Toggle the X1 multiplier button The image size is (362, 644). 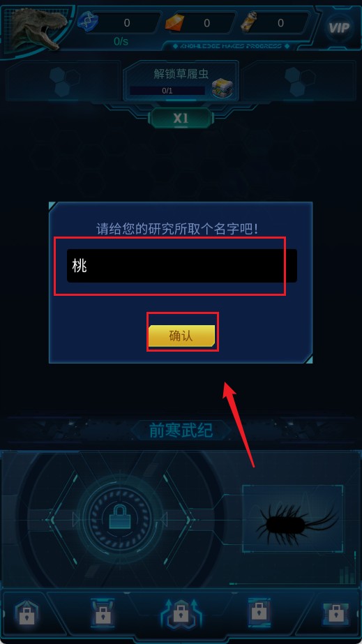(x=181, y=119)
